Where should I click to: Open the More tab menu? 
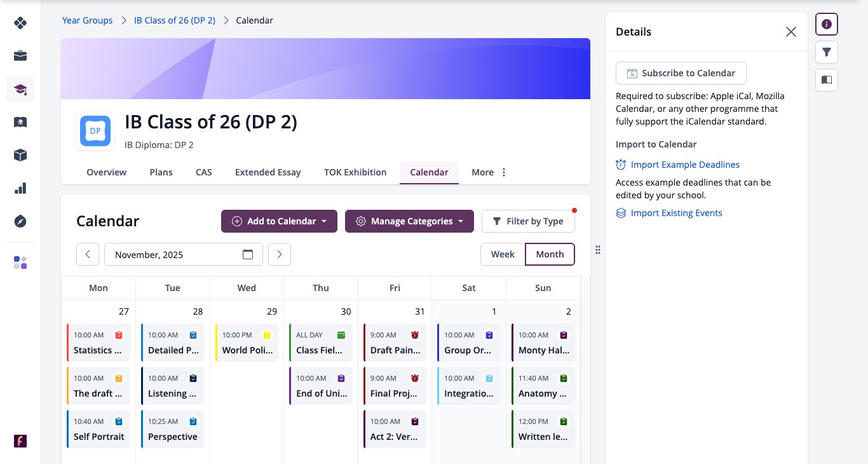489,172
